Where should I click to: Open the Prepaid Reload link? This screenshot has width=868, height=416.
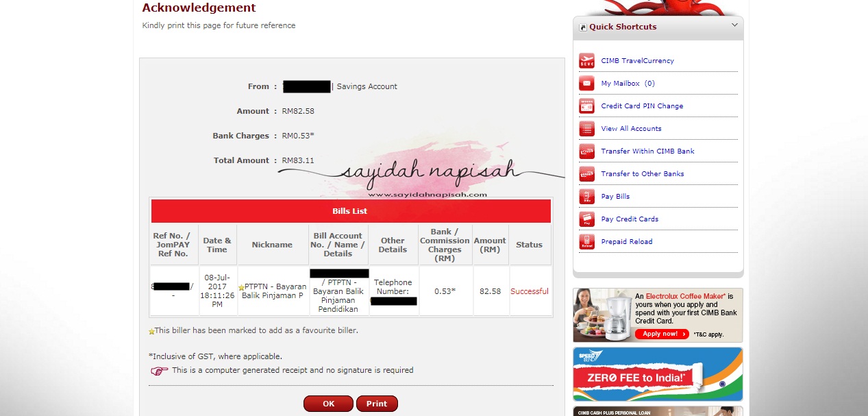tap(627, 241)
